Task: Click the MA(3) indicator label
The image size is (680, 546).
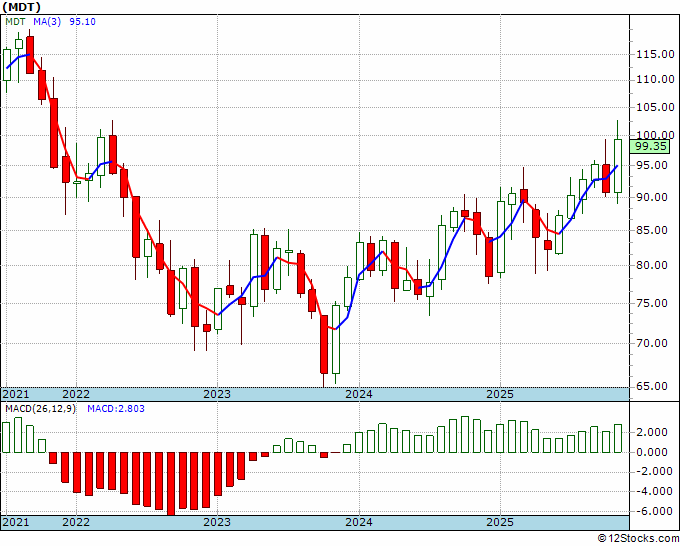Action: 47,22
